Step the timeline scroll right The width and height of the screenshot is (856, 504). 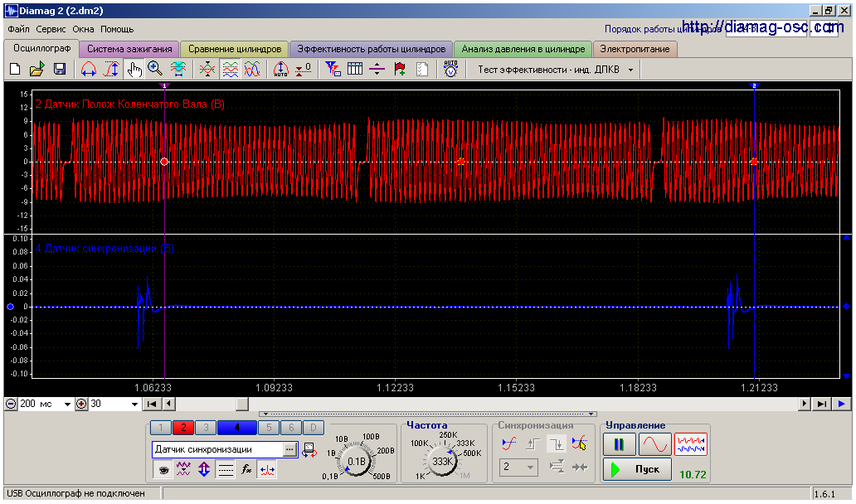click(x=804, y=405)
